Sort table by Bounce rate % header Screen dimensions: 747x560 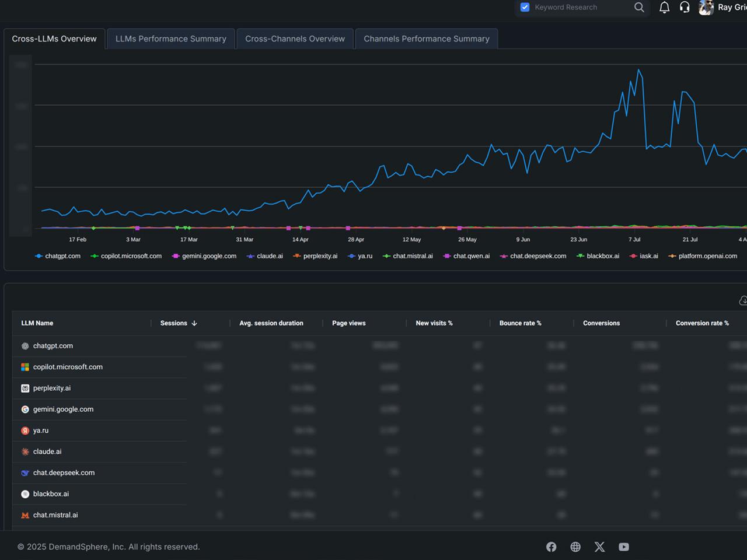pyautogui.click(x=520, y=323)
